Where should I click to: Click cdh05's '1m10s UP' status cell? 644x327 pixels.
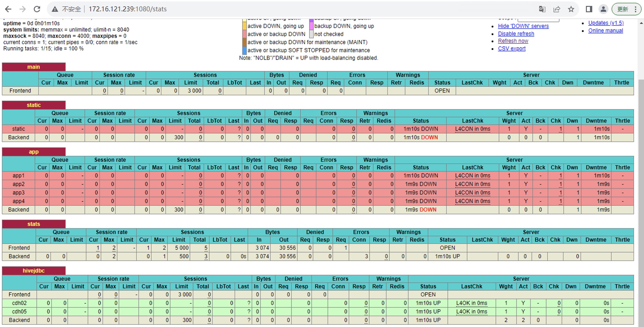pos(428,312)
